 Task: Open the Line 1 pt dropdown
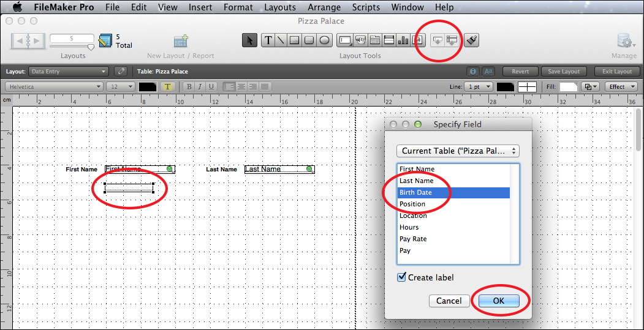(478, 87)
